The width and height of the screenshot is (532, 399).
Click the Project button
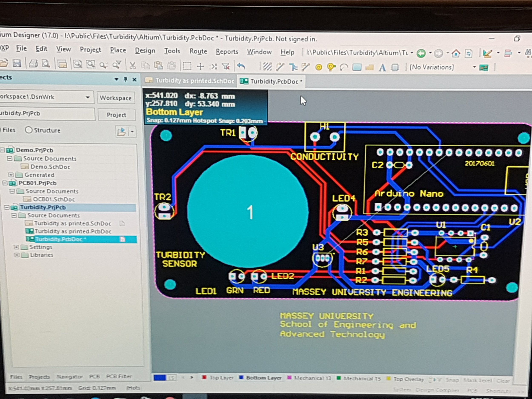point(116,115)
